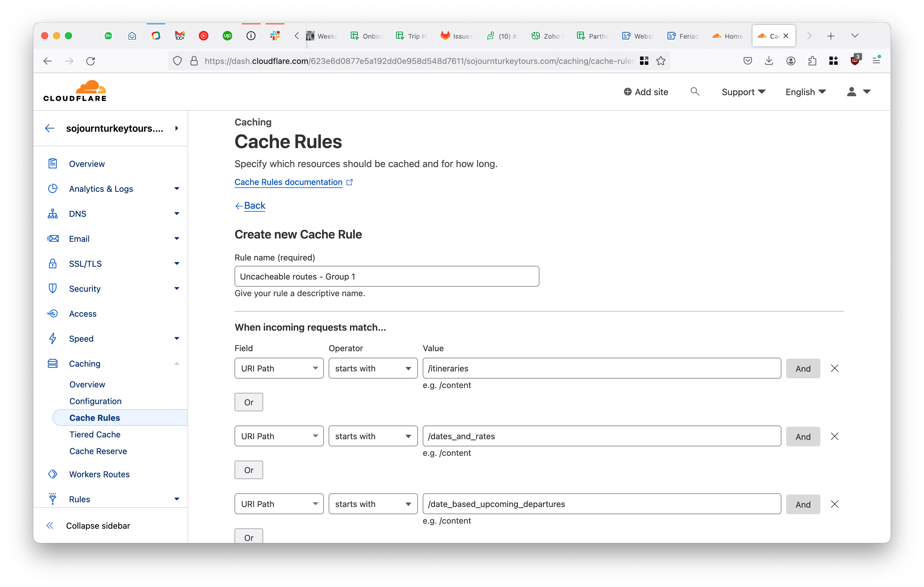
Task: Open the Firefox downloads icon
Action: 769,61
